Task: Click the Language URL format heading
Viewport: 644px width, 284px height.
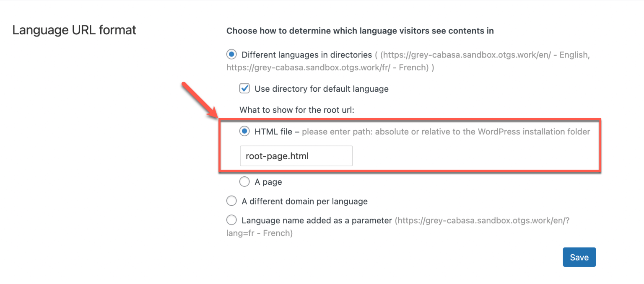Action: [74, 30]
